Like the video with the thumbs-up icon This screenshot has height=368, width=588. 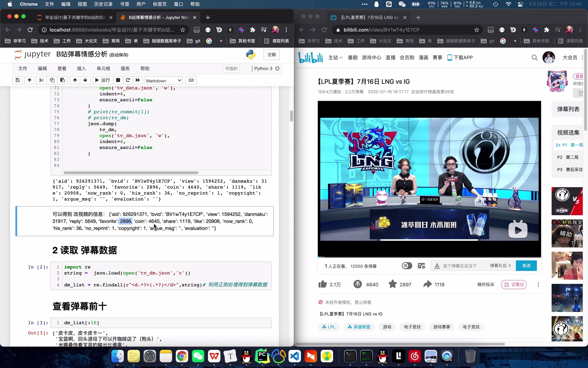tap(323, 284)
